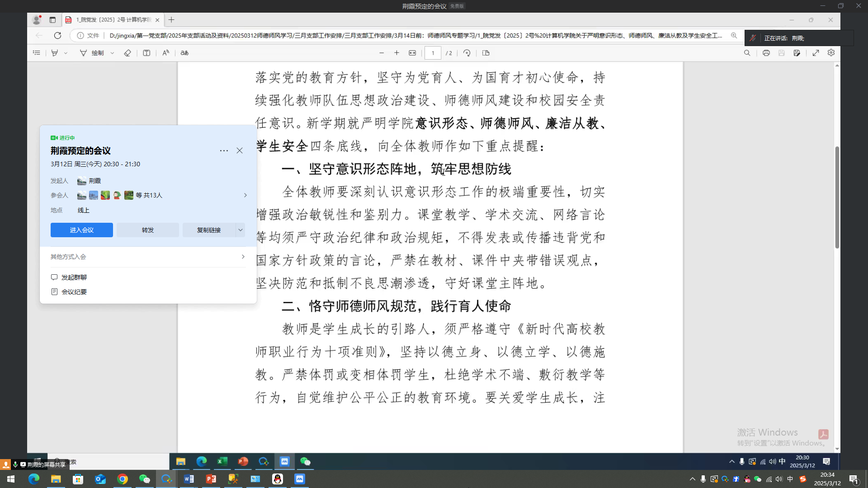Click the translate icon in PDF toolbar
Screen dimensions: 868x488
[184, 53]
